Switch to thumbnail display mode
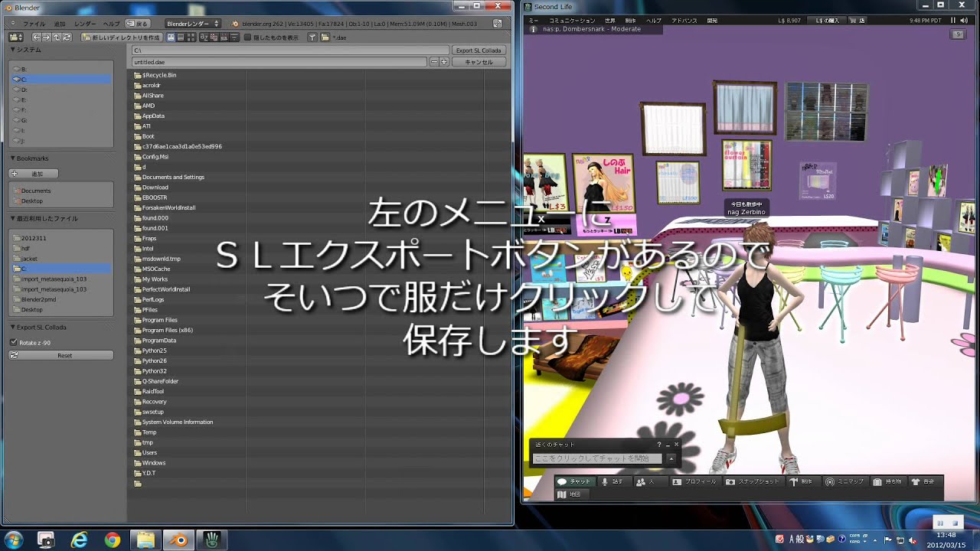Screen dimensions: 980x551 click(190, 37)
